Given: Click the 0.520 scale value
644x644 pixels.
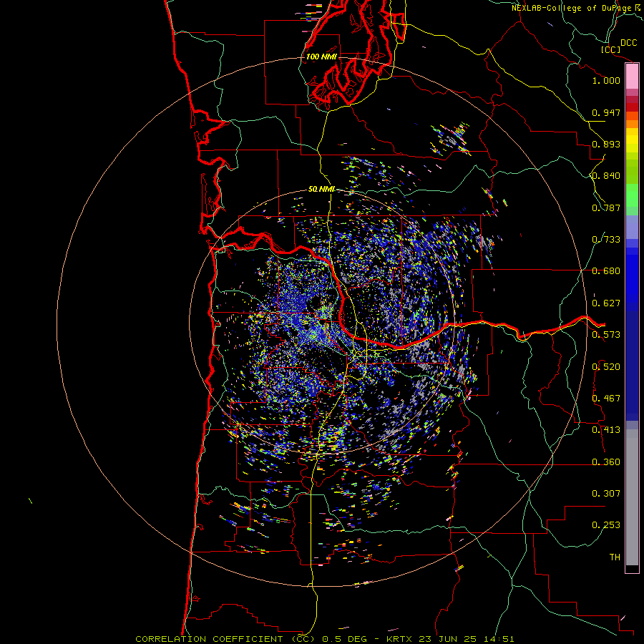Looking at the screenshot, I should 606,367.
